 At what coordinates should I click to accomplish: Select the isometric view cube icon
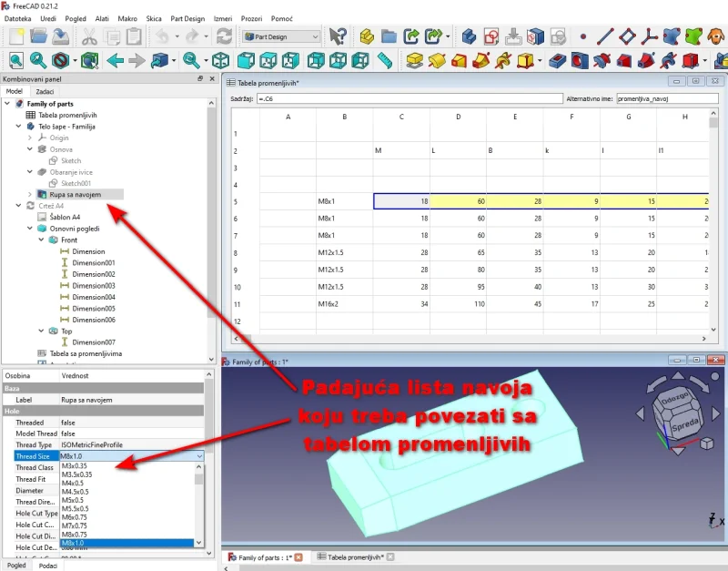220,61
